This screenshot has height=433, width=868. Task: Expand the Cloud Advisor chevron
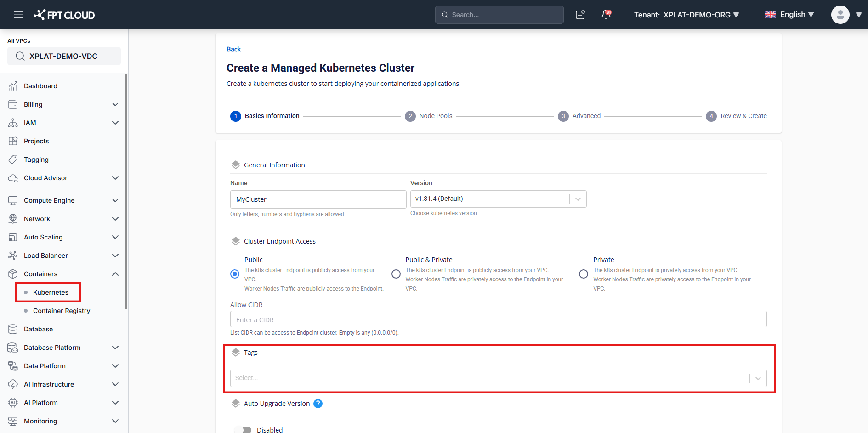115,178
